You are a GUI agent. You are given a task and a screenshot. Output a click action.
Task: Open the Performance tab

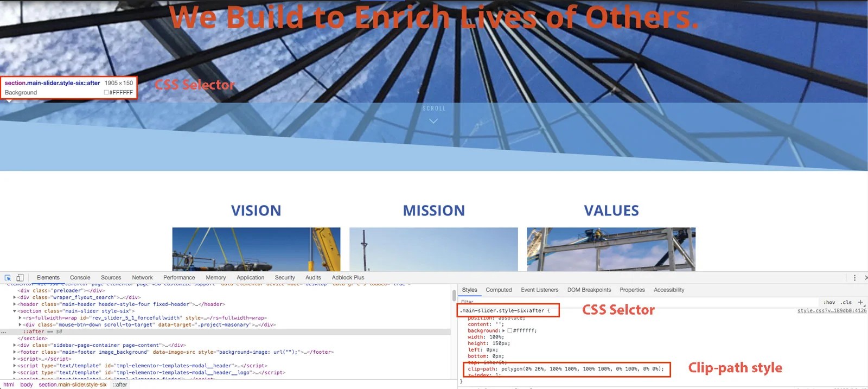coord(179,277)
